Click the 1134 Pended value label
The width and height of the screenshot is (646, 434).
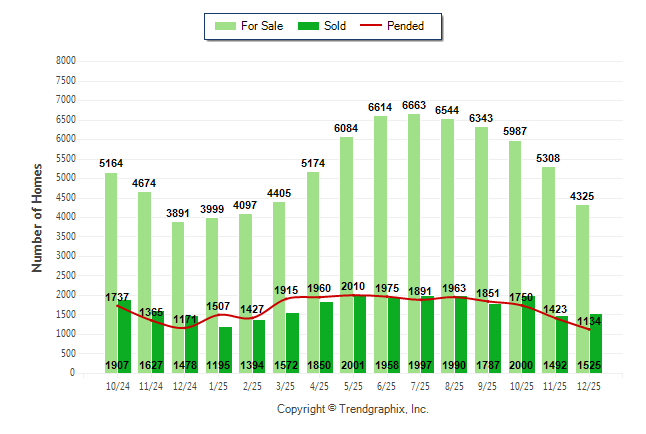(590, 321)
